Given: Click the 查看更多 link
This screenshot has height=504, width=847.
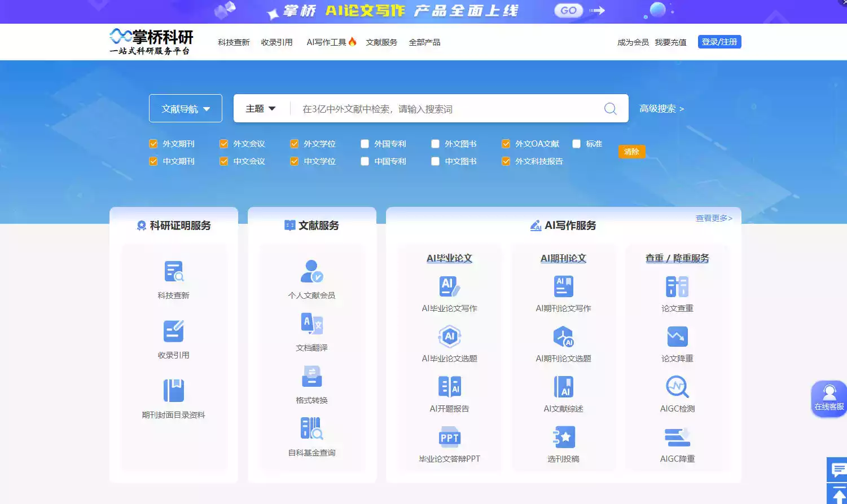Looking at the screenshot, I should [714, 218].
